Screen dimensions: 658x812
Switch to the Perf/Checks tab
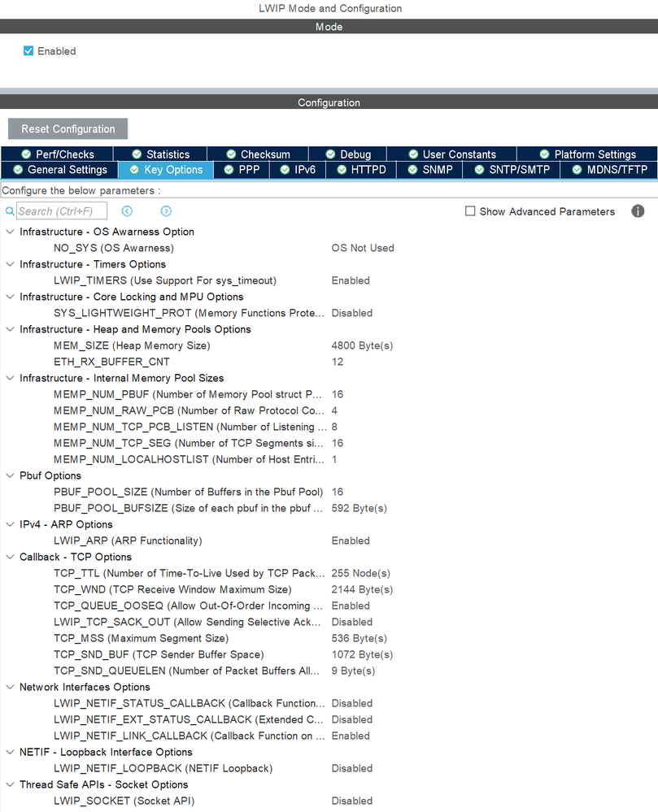57,154
